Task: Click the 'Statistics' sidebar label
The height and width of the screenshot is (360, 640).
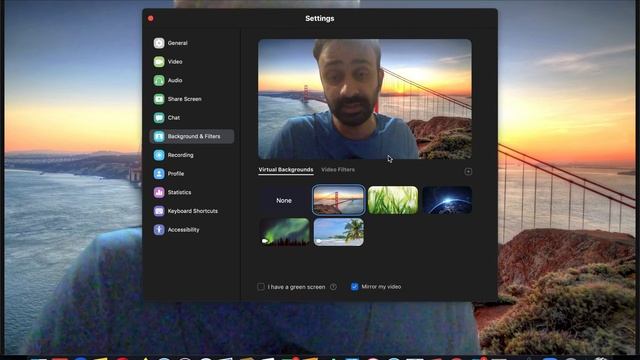Action: pos(179,192)
